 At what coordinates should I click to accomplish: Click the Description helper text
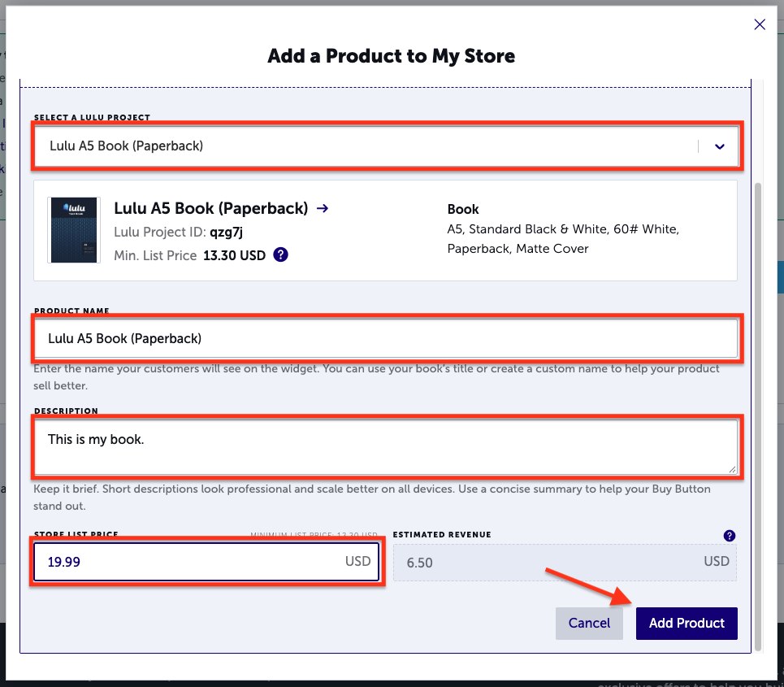click(372, 498)
